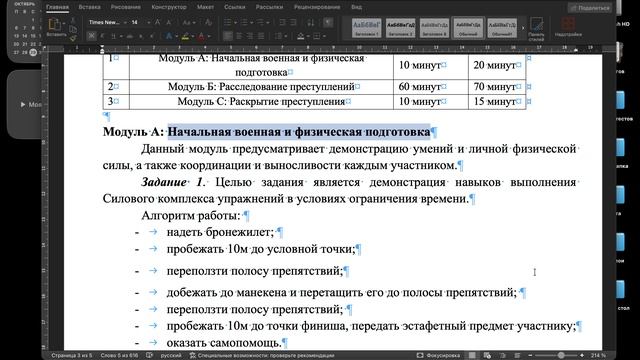The width and height of the screenshot is (640, 360).
Task: Click the Copy icon in the clipboard group
Action: pyautogui.click(x=73, y=29)
